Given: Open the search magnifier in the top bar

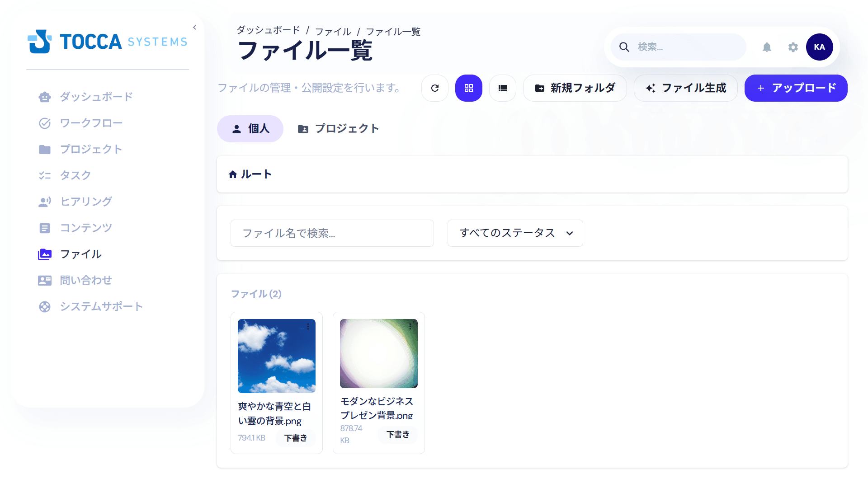Looking at the screenshot, I should coord(624,47).
